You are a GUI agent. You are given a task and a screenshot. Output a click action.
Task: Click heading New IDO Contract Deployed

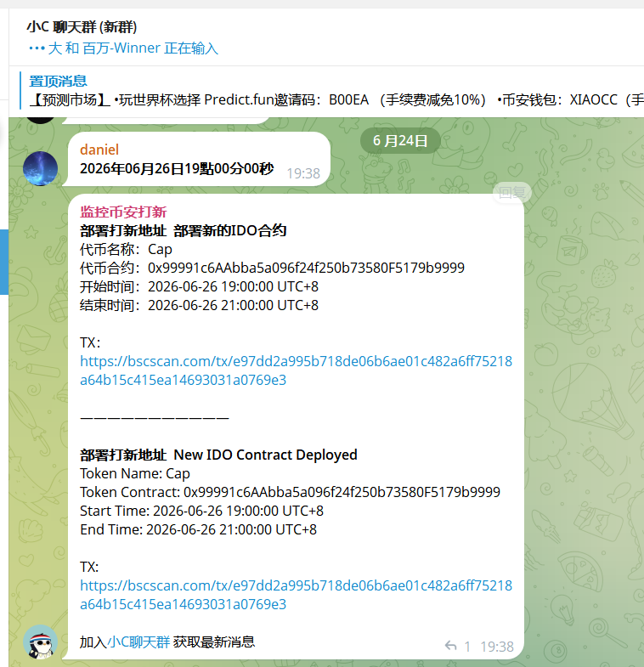click(x=265, y=455)
